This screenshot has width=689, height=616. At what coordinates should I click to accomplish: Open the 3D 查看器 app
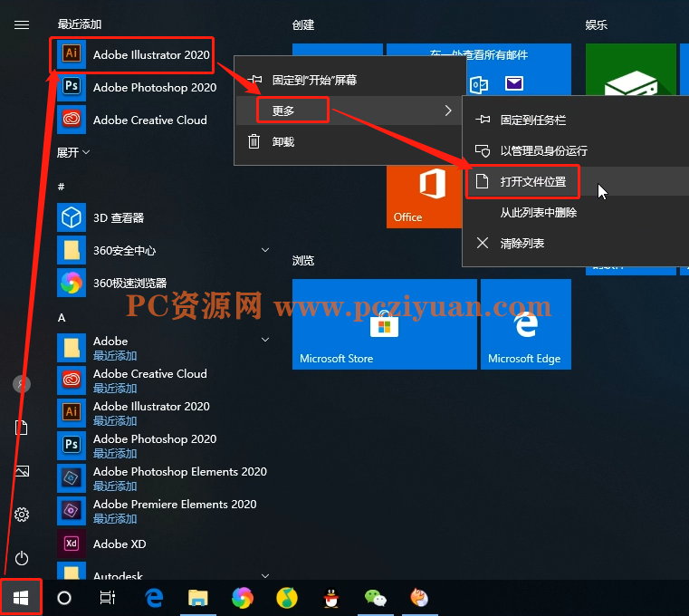164,217
